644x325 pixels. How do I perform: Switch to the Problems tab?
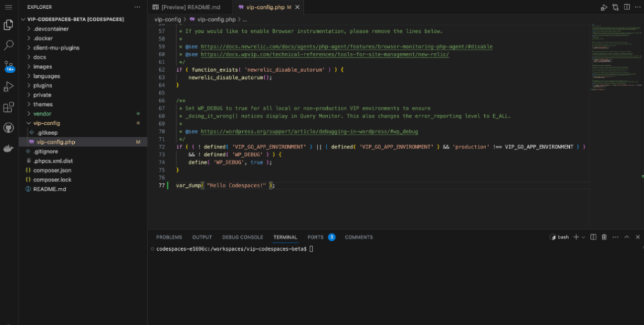click(x=169, y=237)
